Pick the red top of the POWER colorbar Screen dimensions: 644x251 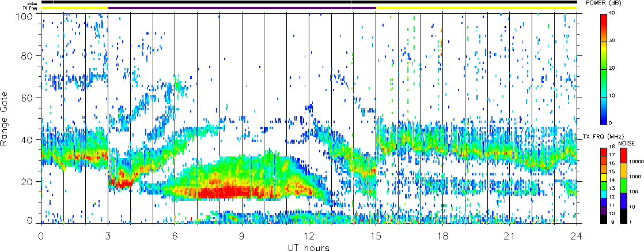604,21
